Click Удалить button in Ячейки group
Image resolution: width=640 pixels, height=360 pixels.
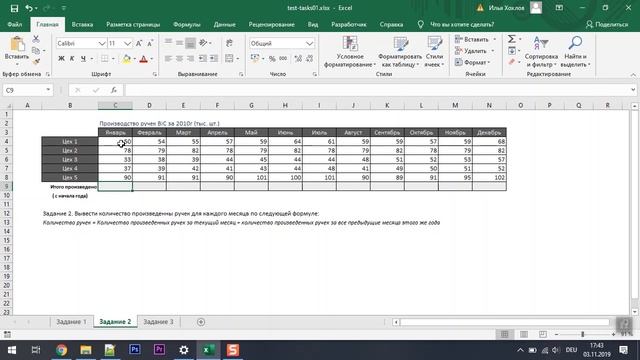click(475, 51)
